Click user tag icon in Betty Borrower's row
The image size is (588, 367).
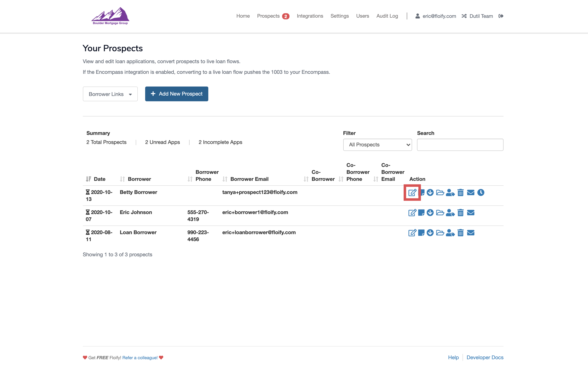click(x=450, y=193)
